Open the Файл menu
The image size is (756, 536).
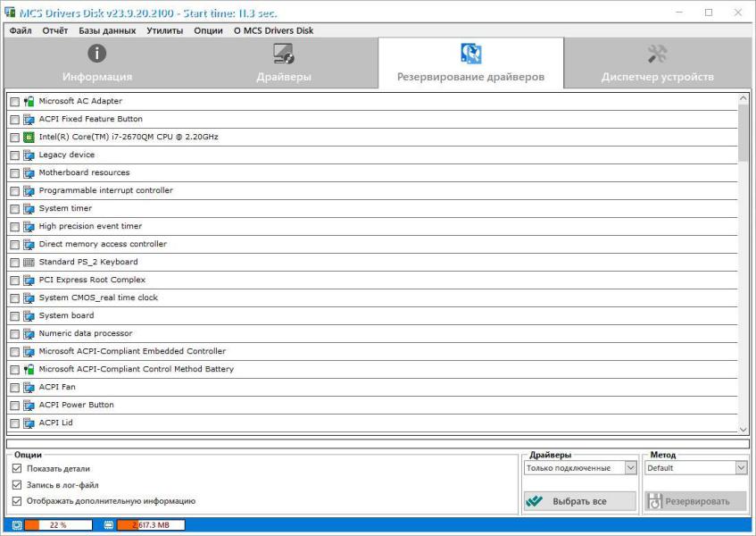[21, 30]
